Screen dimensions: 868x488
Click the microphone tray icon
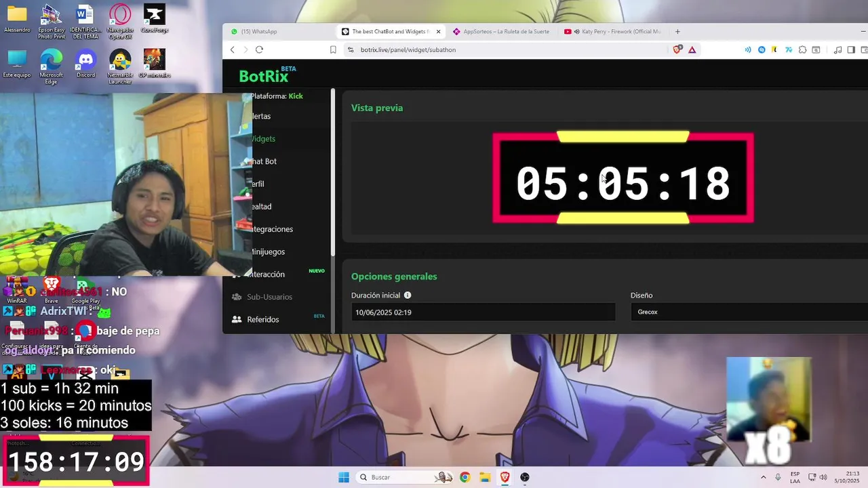pyautogui.click(x=778, y=477)
